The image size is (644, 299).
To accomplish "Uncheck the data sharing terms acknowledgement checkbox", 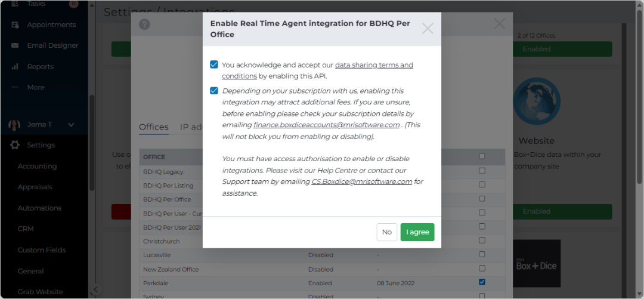I will (214, 64).
